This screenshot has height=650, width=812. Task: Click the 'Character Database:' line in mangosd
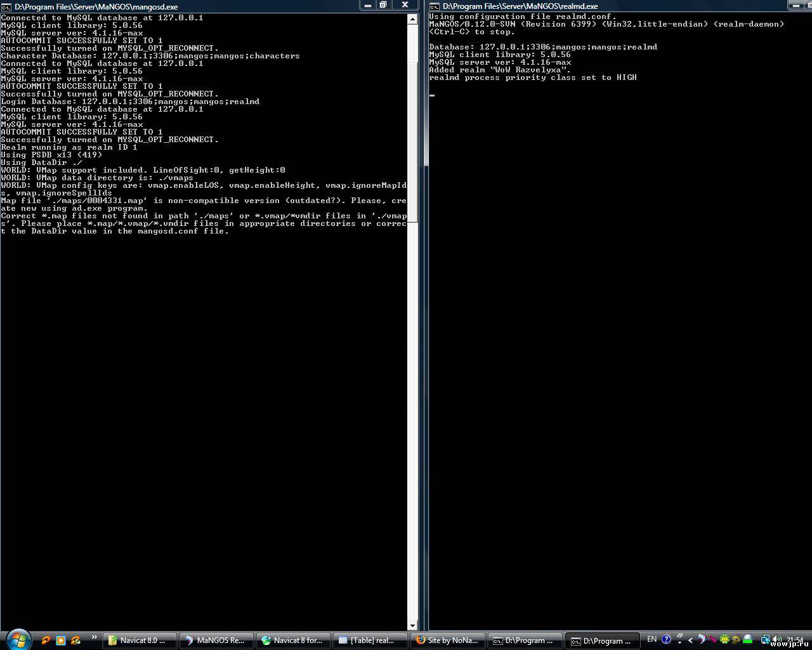click(150, 56)
